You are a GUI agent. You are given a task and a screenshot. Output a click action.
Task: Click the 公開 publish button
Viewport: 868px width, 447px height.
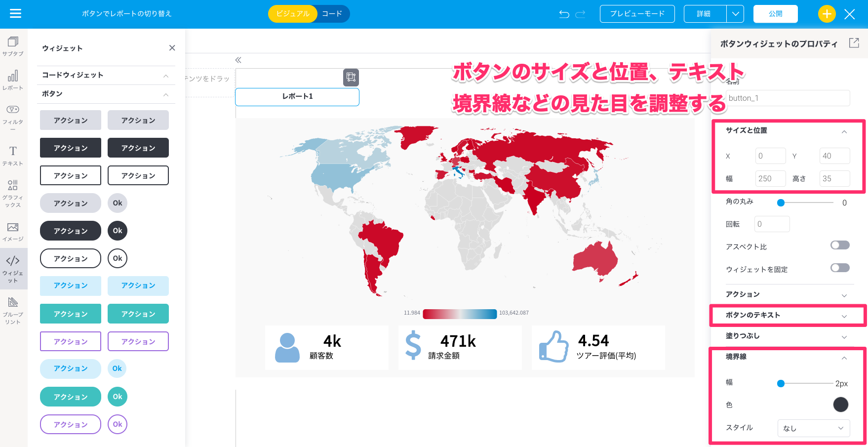click(x=775, y=14)
